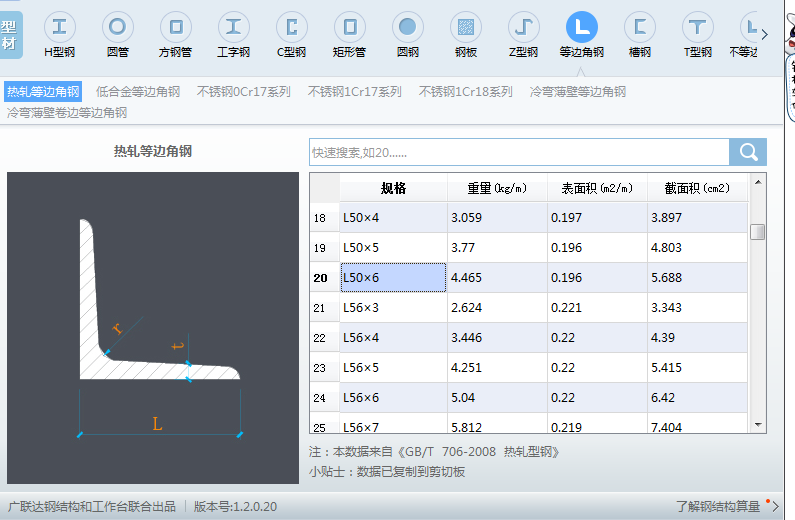Screen dimensions: 795x520
Task: Show more profile types with right chevron
Action: coord(765,34)
